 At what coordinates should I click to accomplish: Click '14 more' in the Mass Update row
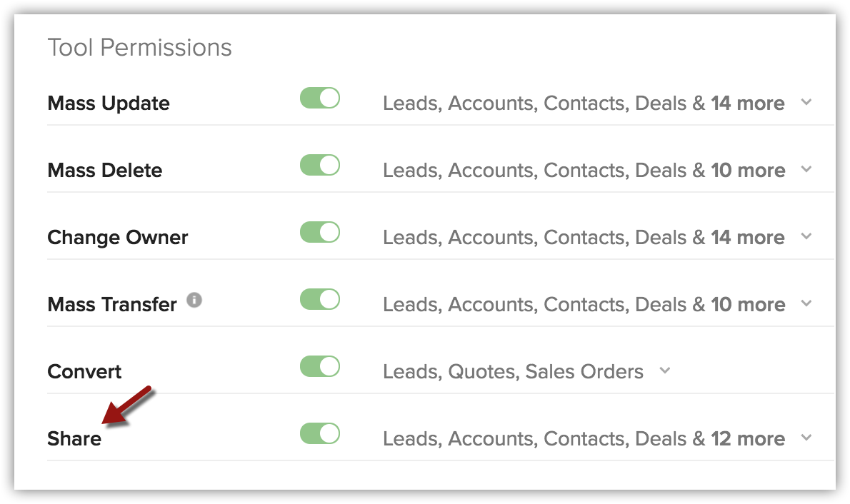[748, 103]
